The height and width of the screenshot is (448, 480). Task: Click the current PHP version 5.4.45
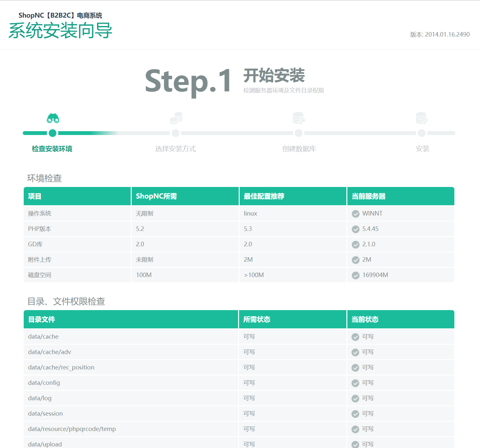tap(370, 229)
